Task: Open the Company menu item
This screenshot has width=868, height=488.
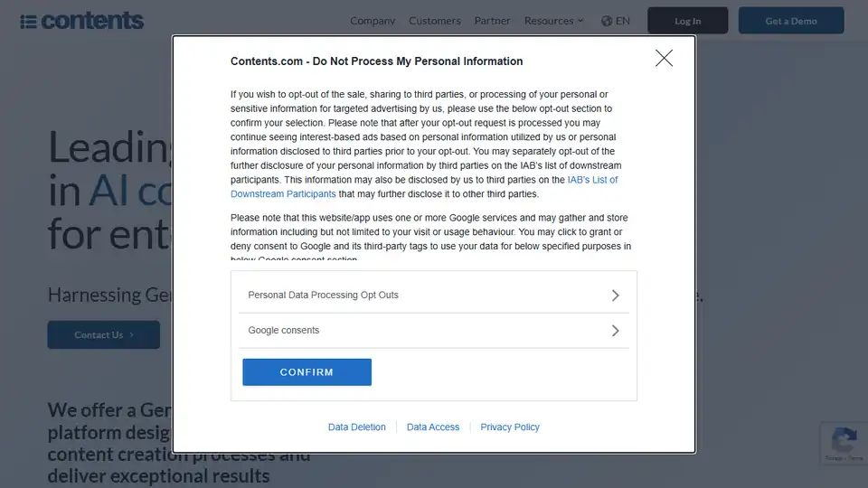Action: [373, 21]
